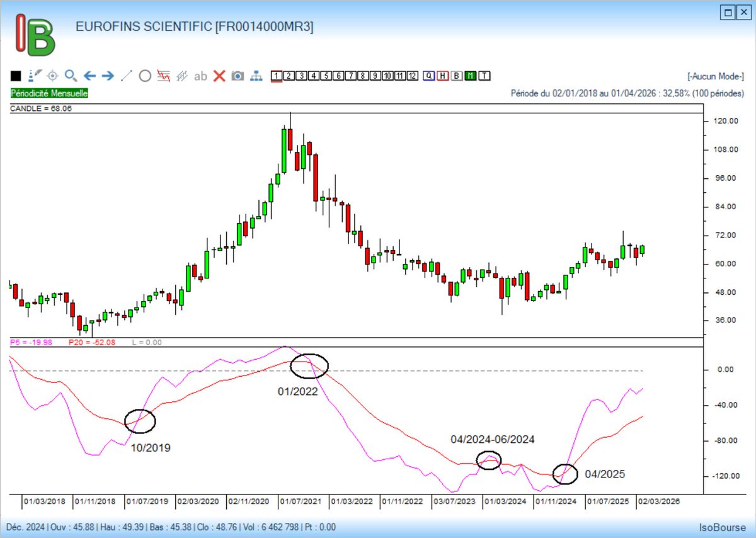
Task: Click the 'L = 0.00' indicator label
Action: (147, 342)
